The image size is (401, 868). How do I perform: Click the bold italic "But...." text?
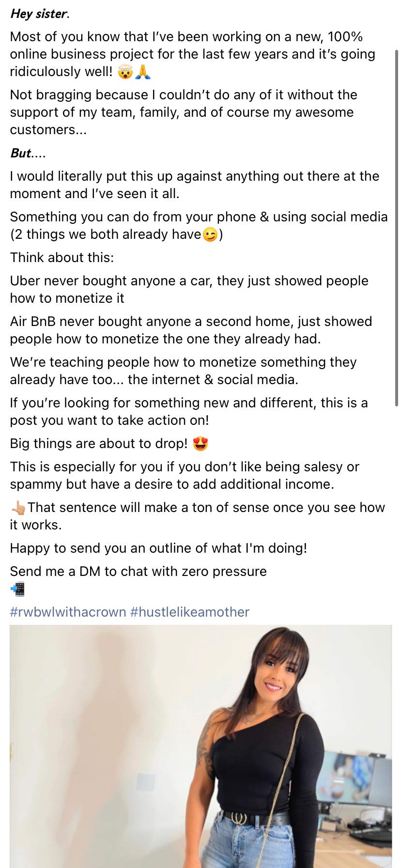tap(28, 153)
